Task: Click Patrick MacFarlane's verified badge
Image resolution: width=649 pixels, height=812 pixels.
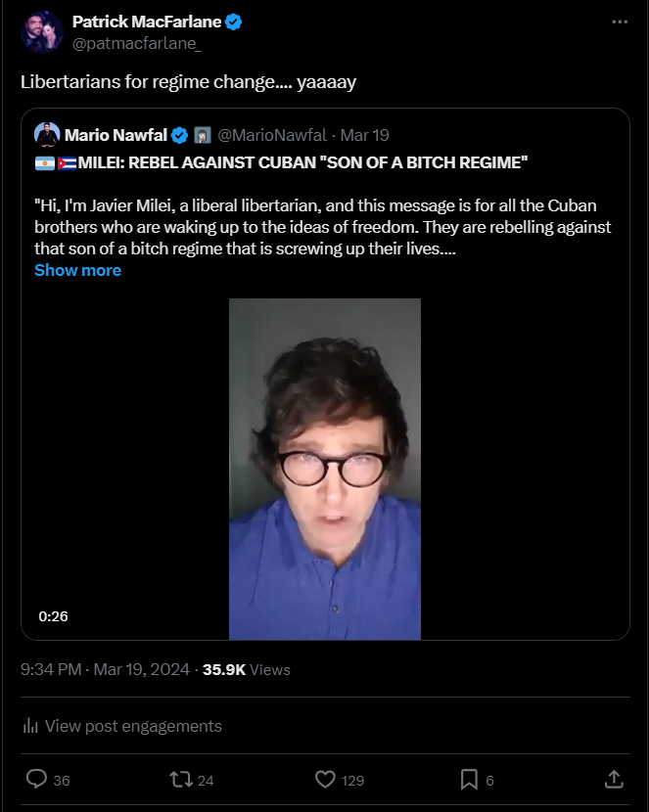Action: [235, 23]
